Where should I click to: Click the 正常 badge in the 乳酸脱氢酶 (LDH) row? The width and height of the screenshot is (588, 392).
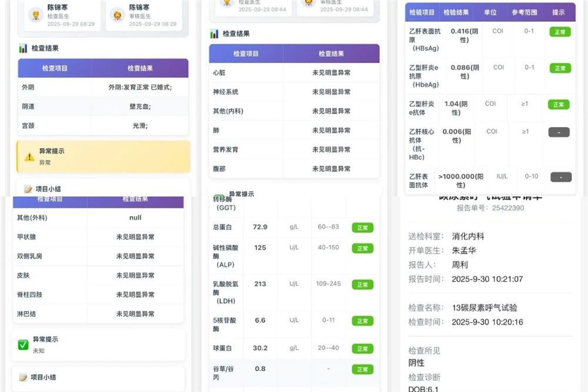[x=363, y=285]
